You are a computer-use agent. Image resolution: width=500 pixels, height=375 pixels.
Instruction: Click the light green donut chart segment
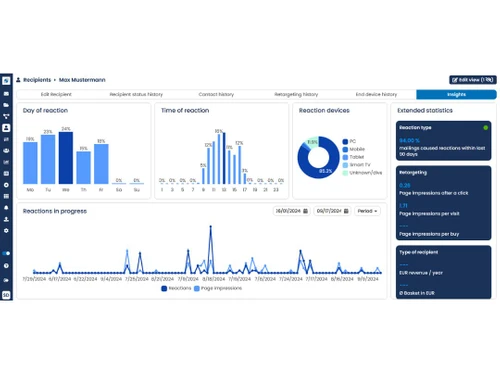click(313, 141)
